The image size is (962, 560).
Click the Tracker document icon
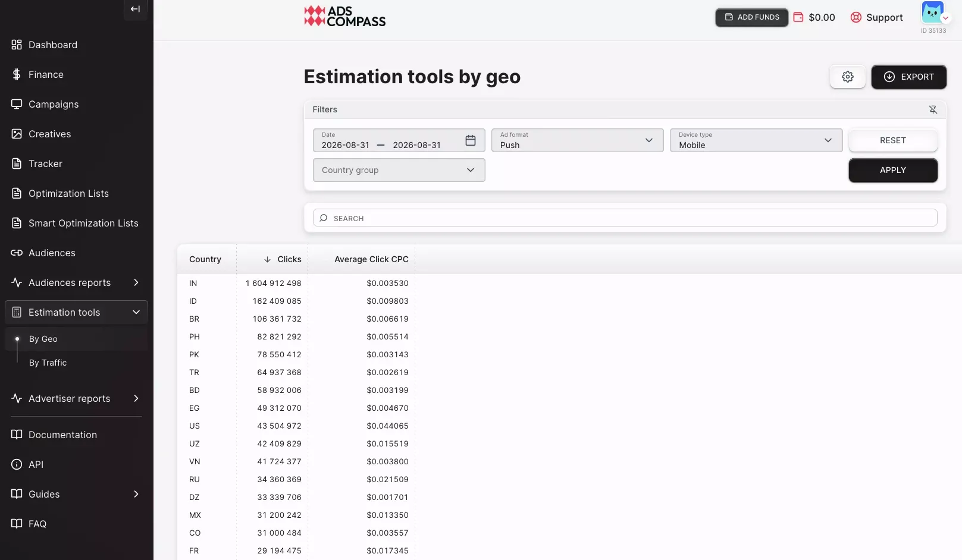[x=17, y=163]
